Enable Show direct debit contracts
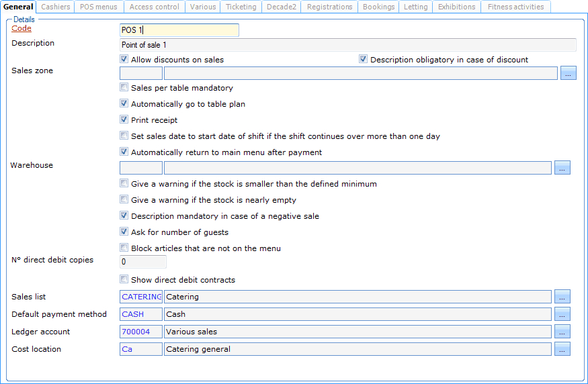The image size is (588, 384). (x=124, y=280)
